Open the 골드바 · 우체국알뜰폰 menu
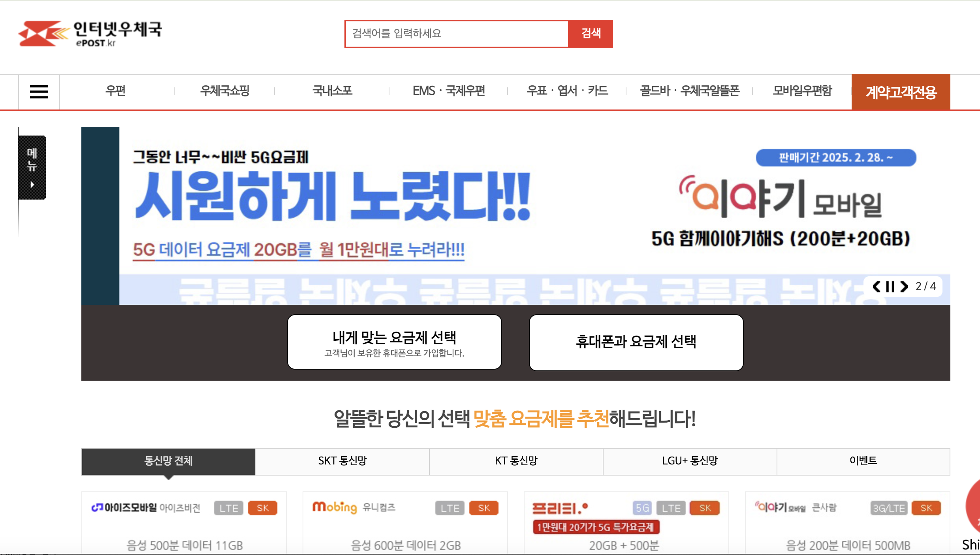 point(690,91)
